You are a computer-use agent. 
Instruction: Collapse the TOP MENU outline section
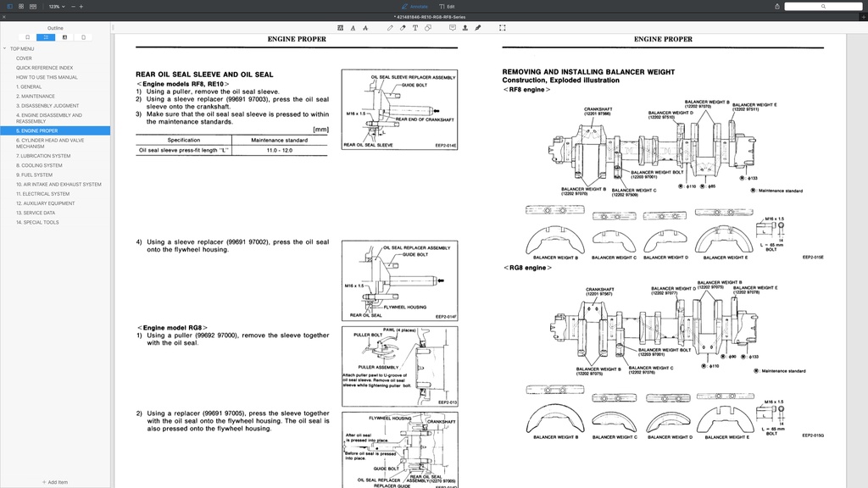pyautogui.click(x=5, y=48)
